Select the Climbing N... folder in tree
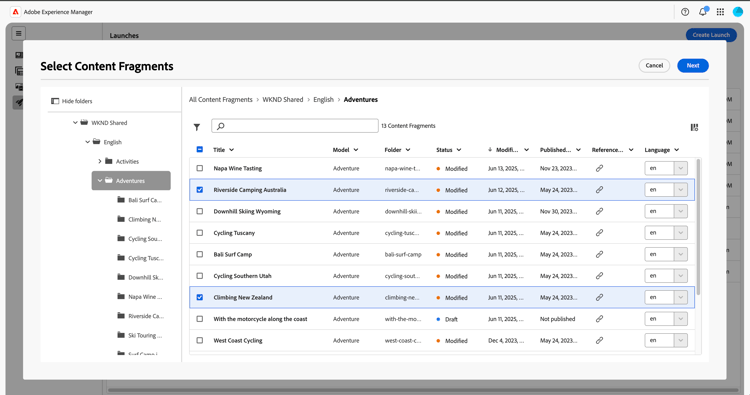750x395 pixels. click(140, 219)
